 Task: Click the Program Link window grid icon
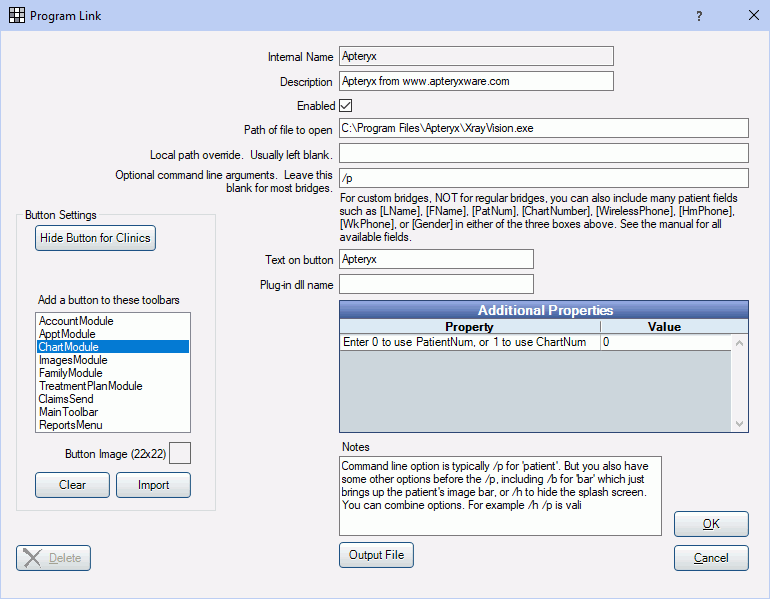(x=17, y=15)
